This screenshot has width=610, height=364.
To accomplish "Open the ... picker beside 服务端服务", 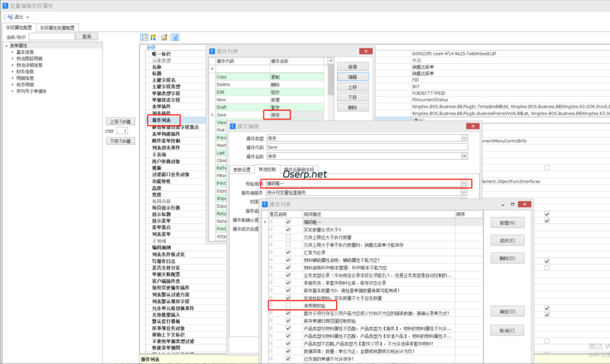I will coord(463,192).
